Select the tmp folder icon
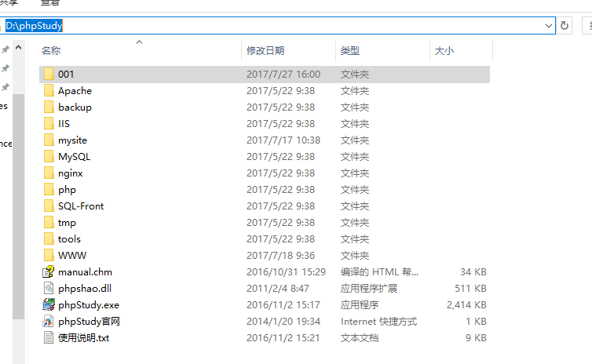592x364 pixels. pyautogui.click(x=49, y=223)
